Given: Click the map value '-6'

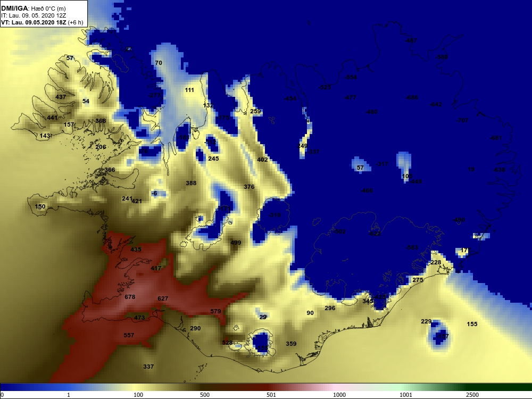Looking at the screenshot, I should [154, 194].
